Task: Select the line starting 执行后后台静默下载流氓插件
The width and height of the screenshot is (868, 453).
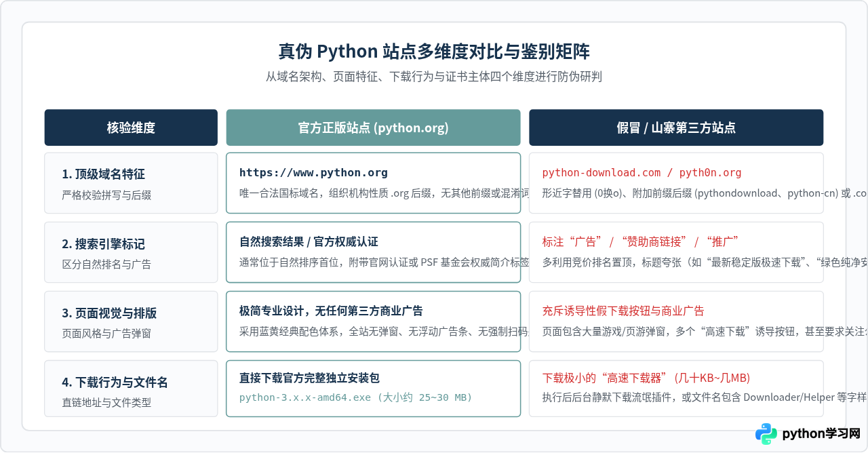Action: 705,397
